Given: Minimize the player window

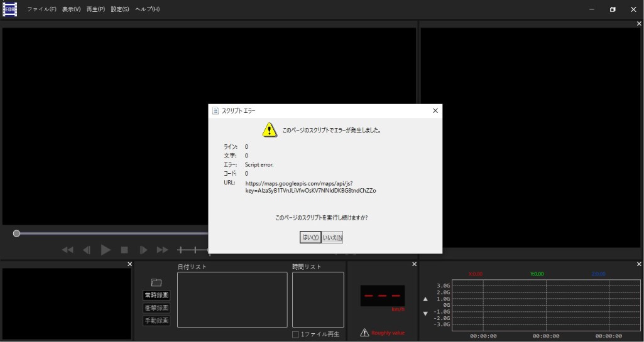Looking at the screenshot, I should 592,9.
